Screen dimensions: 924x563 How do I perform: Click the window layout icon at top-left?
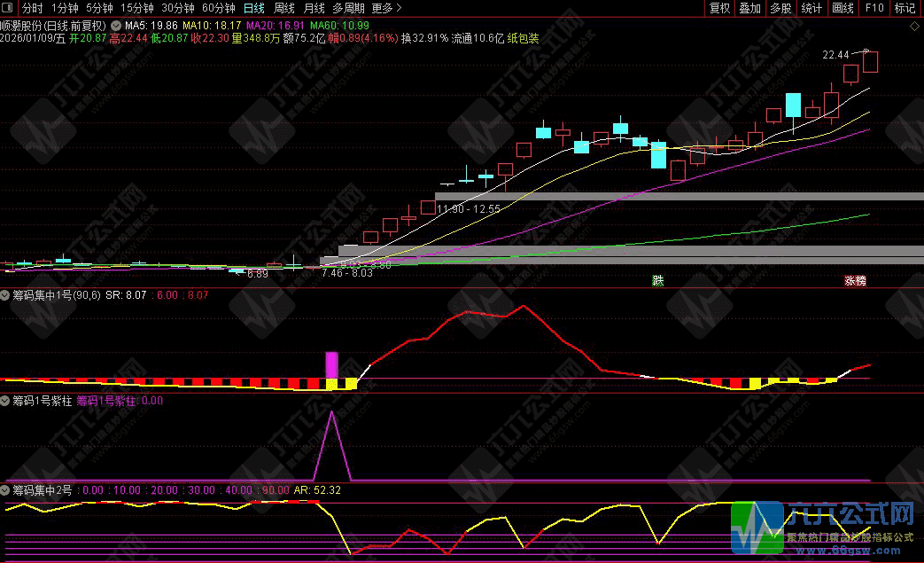(x=8, y=8)
